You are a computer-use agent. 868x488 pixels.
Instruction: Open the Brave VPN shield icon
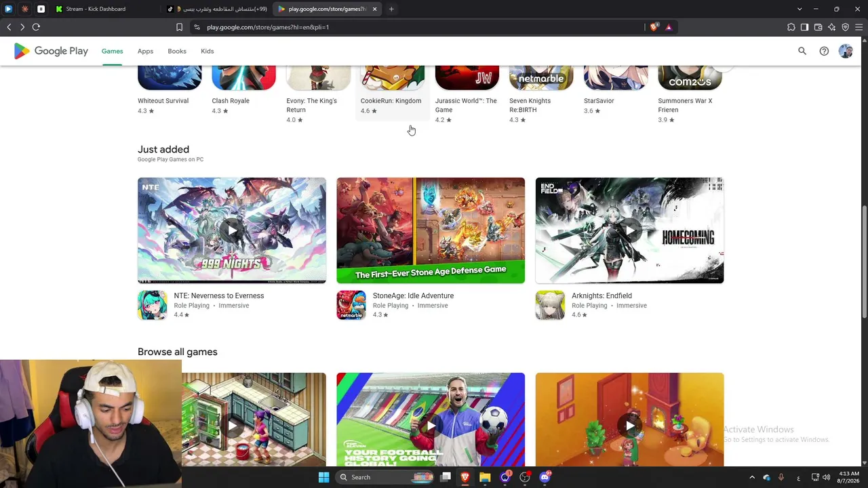pyautogui.click(x=846, y=27)
